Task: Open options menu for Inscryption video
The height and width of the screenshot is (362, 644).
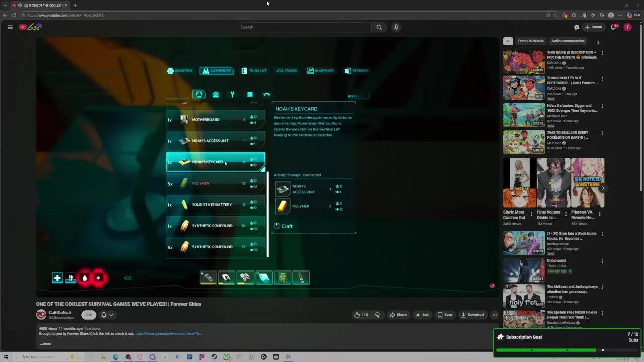Action: pos(602,53)
